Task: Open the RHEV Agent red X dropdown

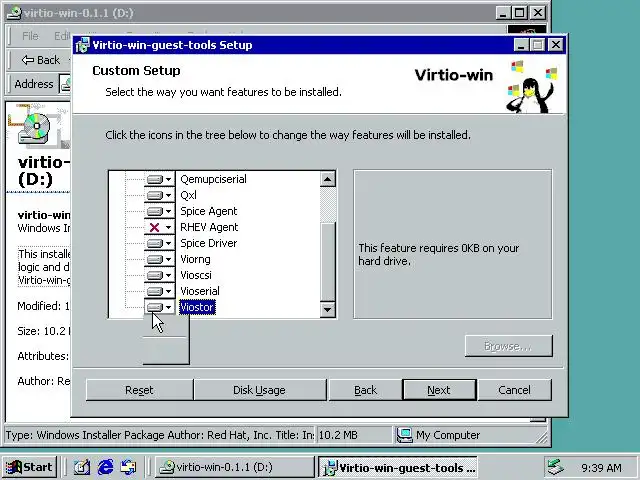Action: (160, 227)
